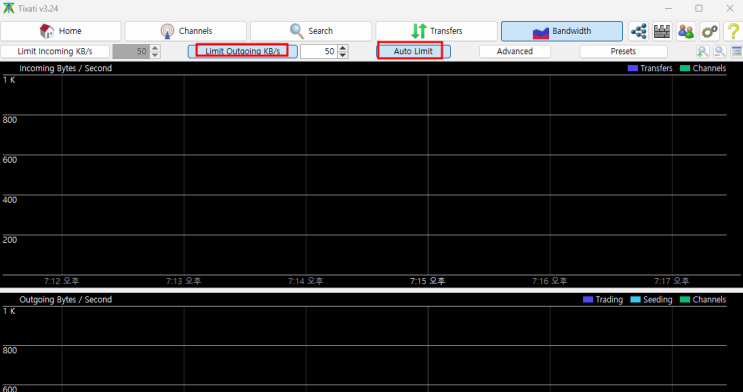Decrease the incoming limit with the down arrow

(155, 55)
